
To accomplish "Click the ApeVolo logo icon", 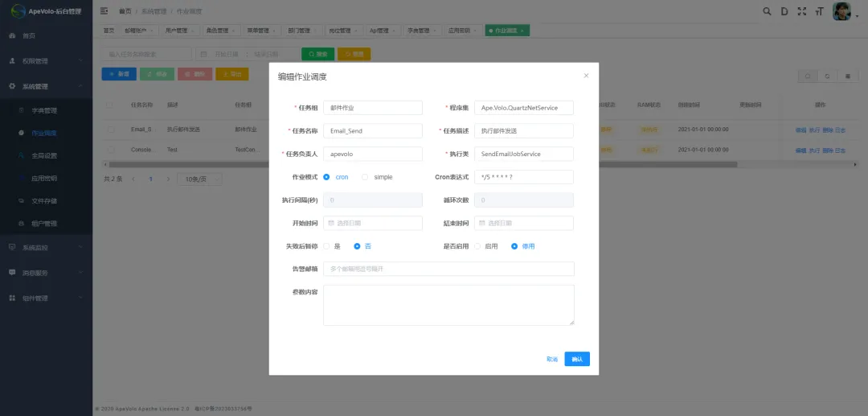I will click(18, 10).
